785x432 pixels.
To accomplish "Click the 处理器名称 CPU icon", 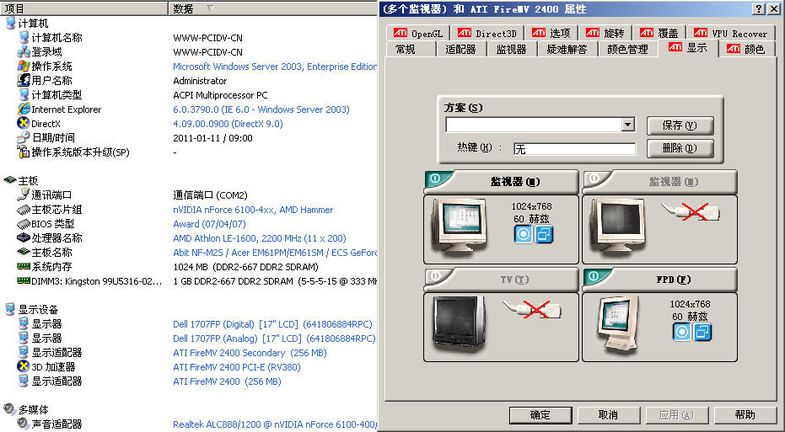I will (x=24, y=238).
